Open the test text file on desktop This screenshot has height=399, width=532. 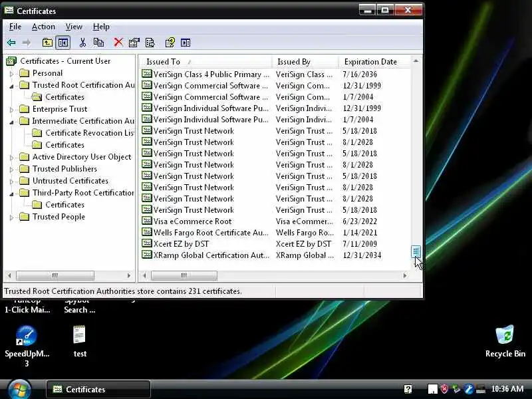tap(79, 335)
